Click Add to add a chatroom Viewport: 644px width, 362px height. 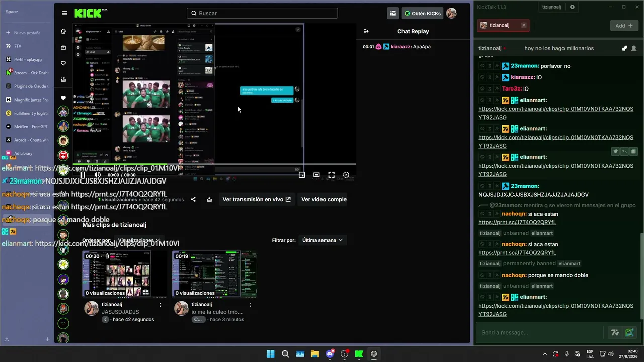point(624,26)
